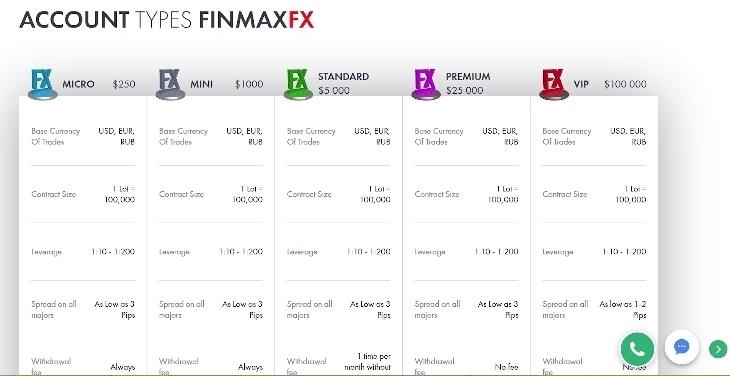Click the green Standard account FX icon
The image size is (730, 376).
[298, 84]
